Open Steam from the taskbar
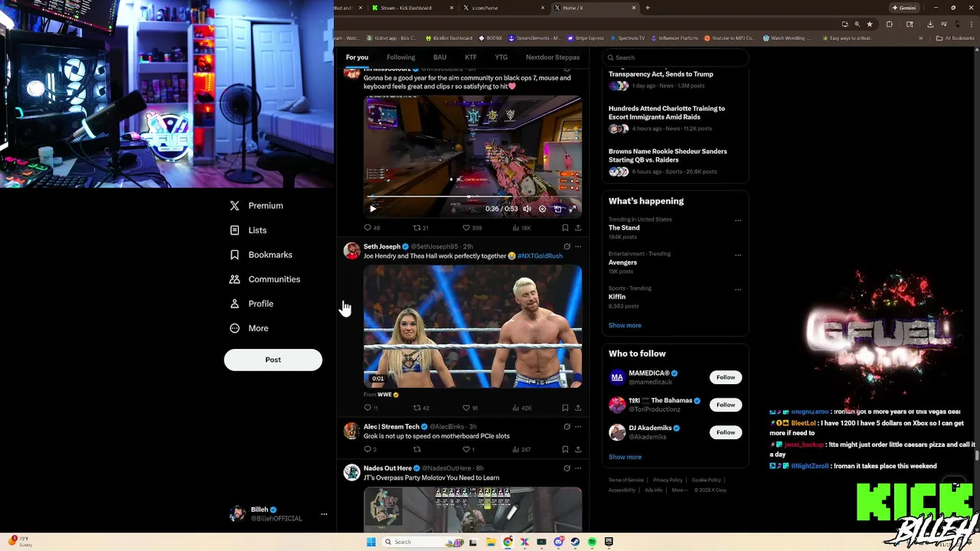 pyautogui.click(x=575, y=542)
